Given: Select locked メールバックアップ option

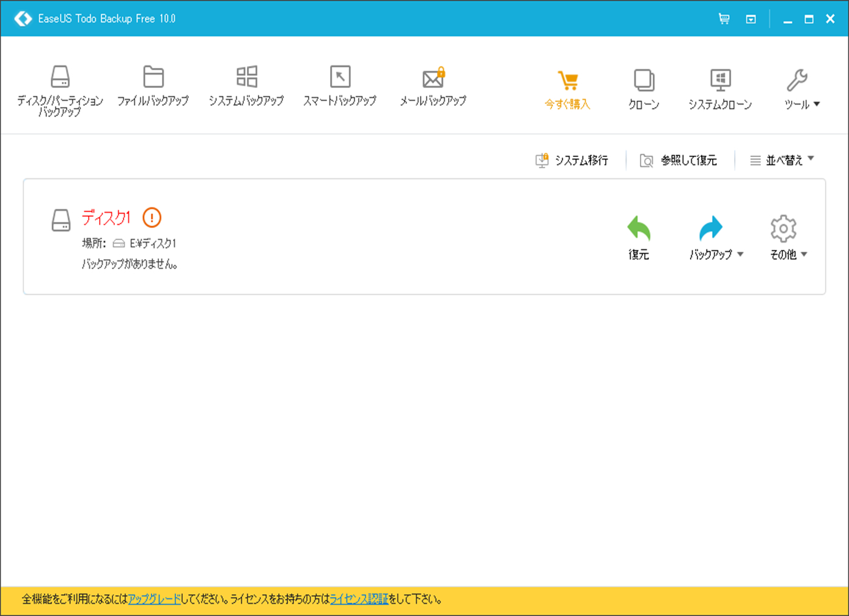Looking at the screenshot, I should [x=433, y=86].
